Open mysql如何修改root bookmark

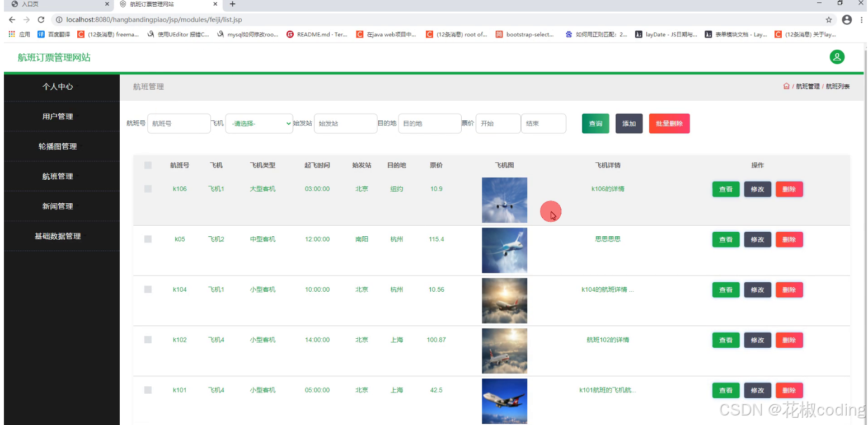(247, 34)
